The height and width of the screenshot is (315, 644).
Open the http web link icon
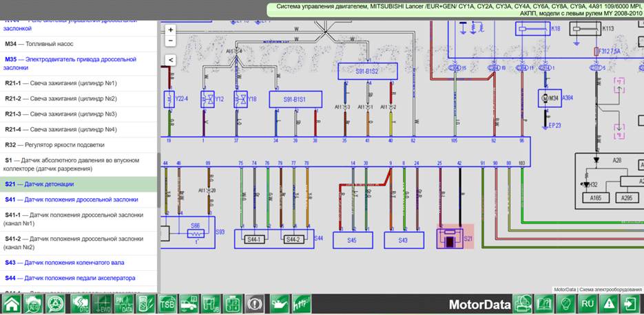point(301,304)
